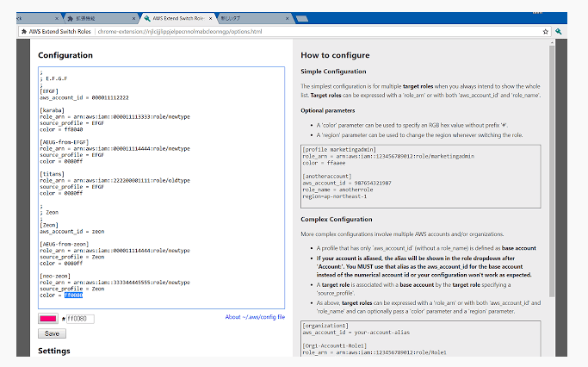Focus the hex color field showing ff0080
The image size is (588, 367).
80,319
